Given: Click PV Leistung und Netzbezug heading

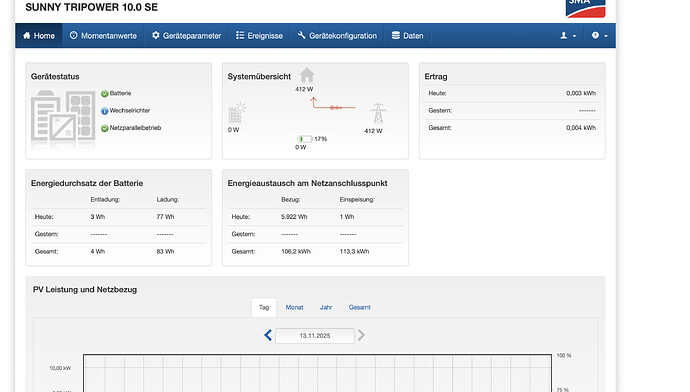Looking at the screenshot, I should click(x=85, y=290).
